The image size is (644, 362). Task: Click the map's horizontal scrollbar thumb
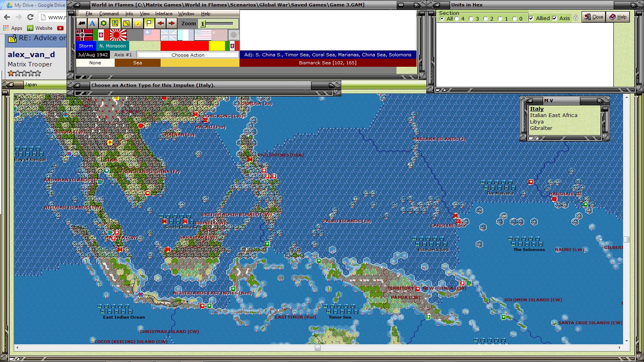tap(318, 348)
